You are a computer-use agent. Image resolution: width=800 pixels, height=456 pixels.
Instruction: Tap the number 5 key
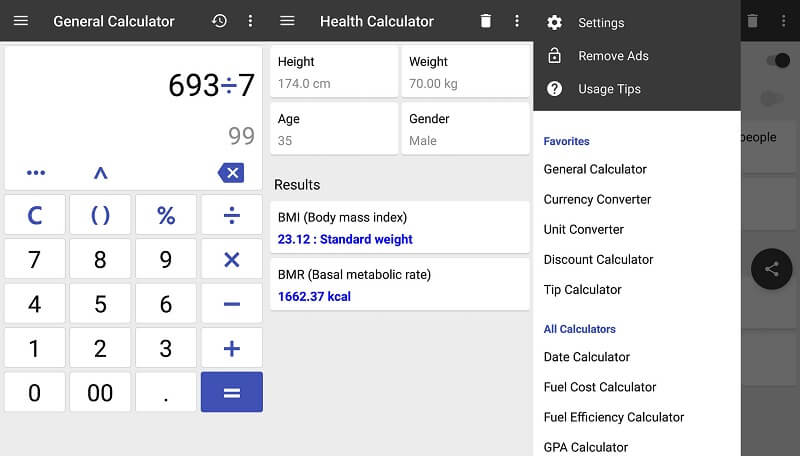pos(100,304)
